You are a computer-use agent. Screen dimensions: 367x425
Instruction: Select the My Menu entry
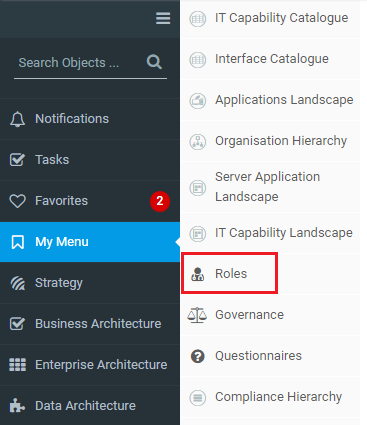tap(90, 242)
